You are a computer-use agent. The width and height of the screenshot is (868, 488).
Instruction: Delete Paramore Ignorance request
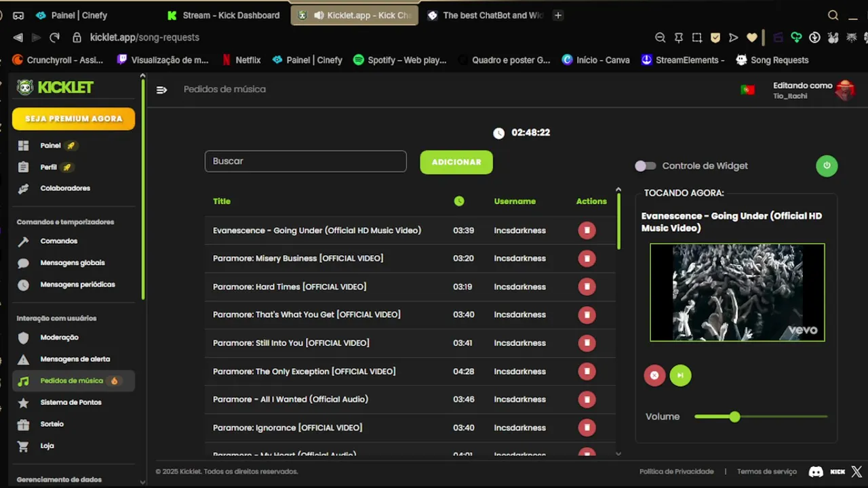[587, 428]
